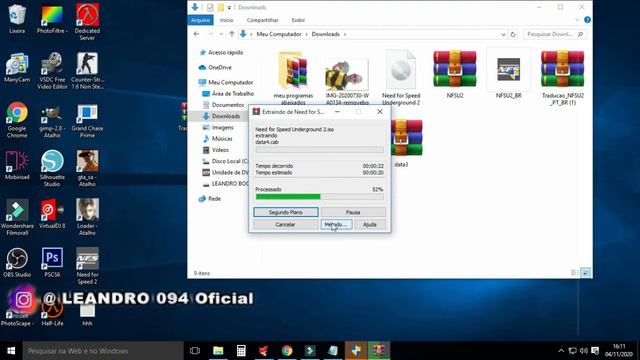Screen dimensions: 640x360
Task: Select NFSU2_BR file in Downloads
Action: [x=509, y=74]
